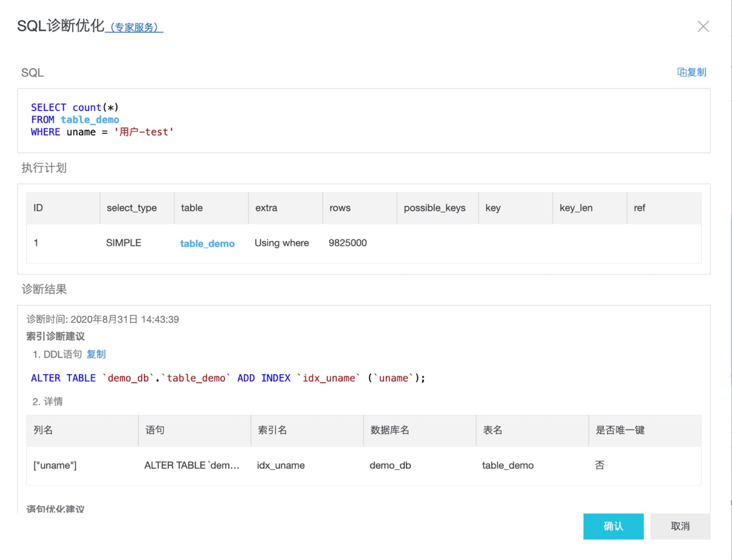Select the truncated ALTER TABLE statement cell
This screenshot has width=732, height=560.
[x=192, y=465]
